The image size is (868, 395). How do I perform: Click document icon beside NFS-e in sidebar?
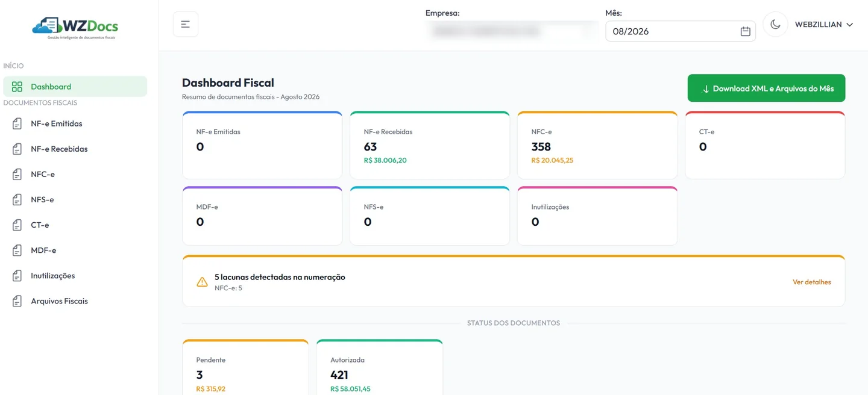[17, 199]
